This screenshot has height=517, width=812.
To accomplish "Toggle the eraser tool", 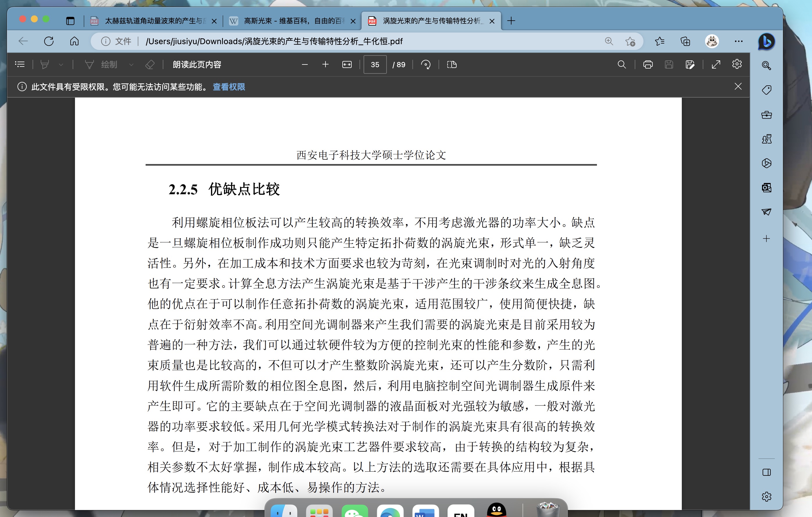I will tap(150, 64).
